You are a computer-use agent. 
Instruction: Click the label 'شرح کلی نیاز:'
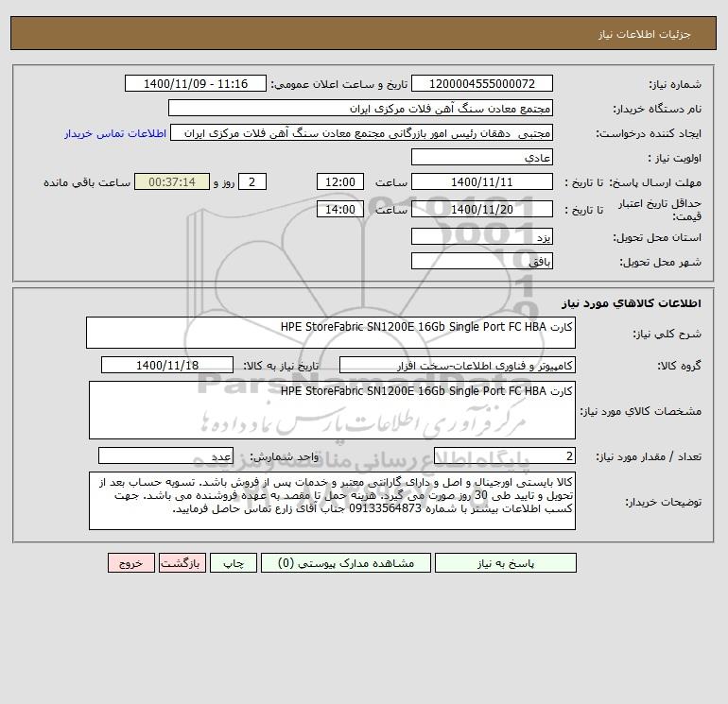point(667,334)
